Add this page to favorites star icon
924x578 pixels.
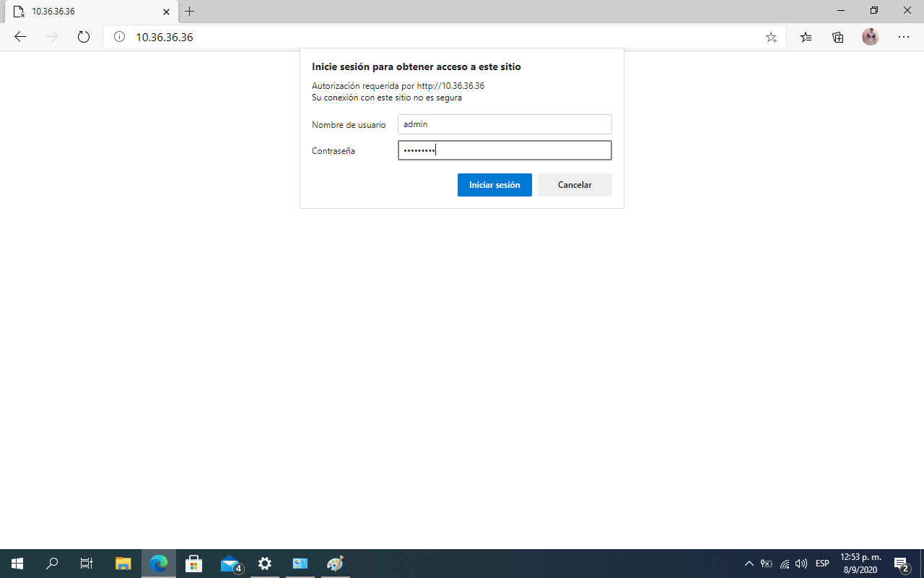(771, 37)
